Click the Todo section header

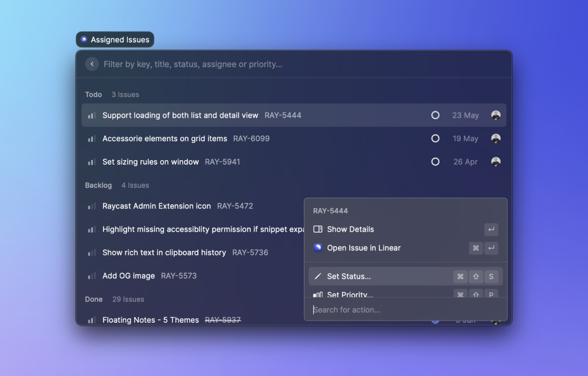pyautogui.click(x=93, y=94)
